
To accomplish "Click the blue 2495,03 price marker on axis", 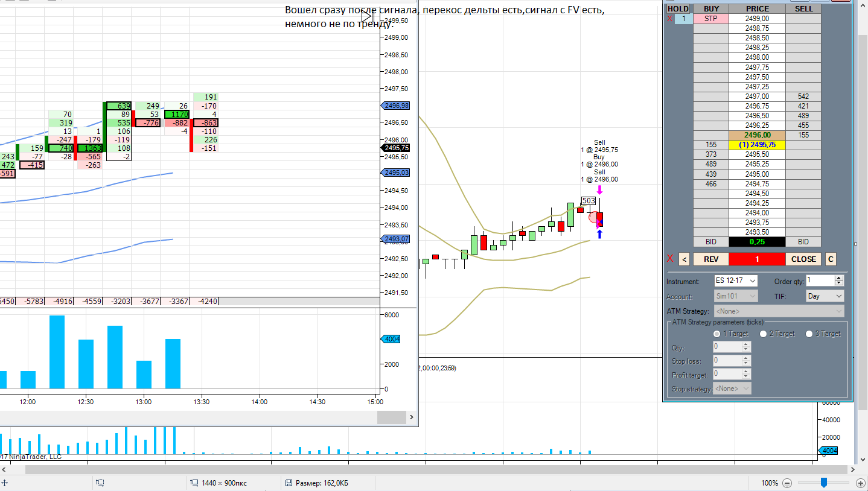I will click(x=395, y=173).
